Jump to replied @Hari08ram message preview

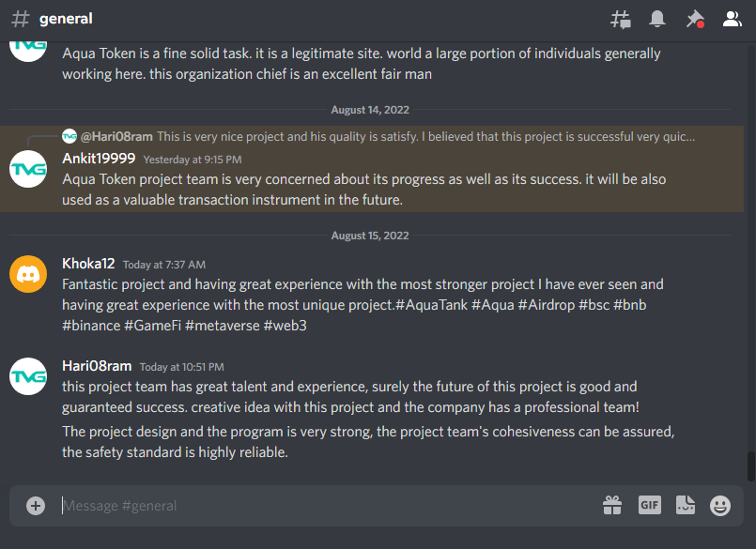click(378, 136)
